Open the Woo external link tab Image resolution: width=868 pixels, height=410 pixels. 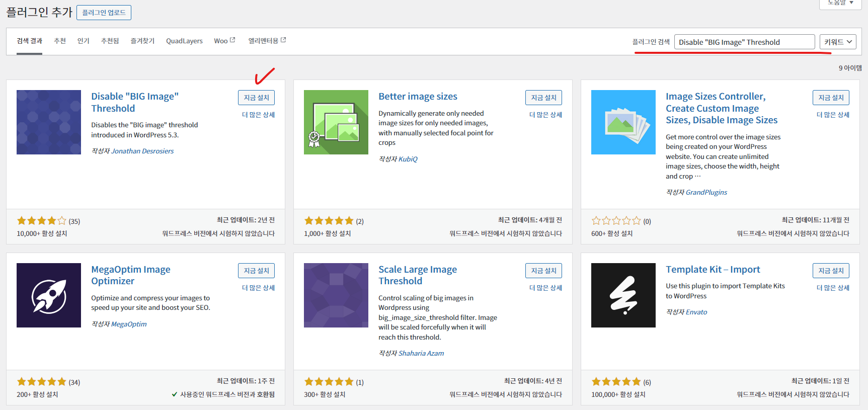[224, 41]
